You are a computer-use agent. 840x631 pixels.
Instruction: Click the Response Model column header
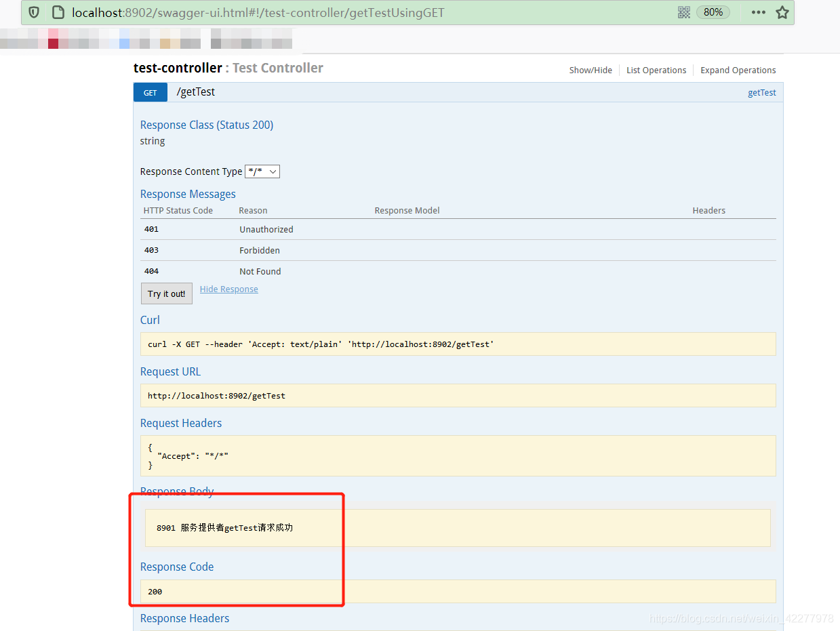tap(407, 211)
